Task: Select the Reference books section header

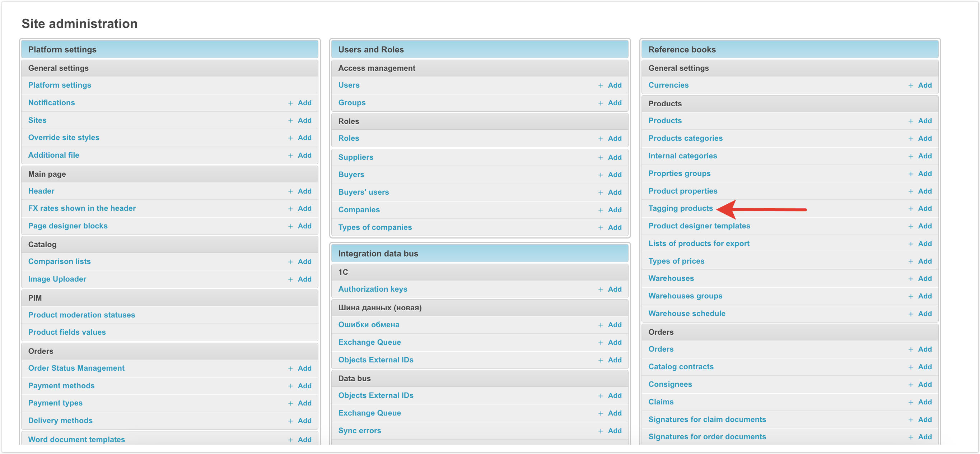Action: [x=682, y=50]
